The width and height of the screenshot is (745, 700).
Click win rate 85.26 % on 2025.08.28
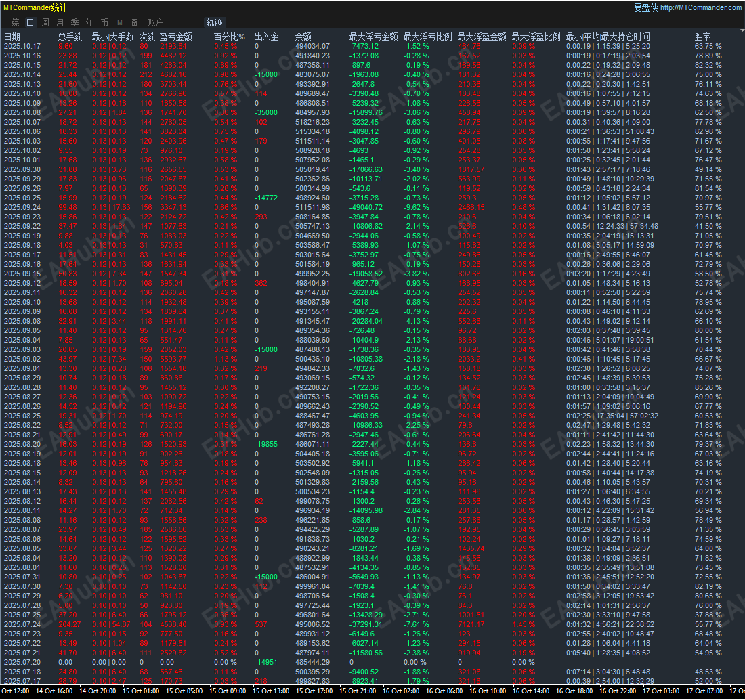click(x=708, y=387)
